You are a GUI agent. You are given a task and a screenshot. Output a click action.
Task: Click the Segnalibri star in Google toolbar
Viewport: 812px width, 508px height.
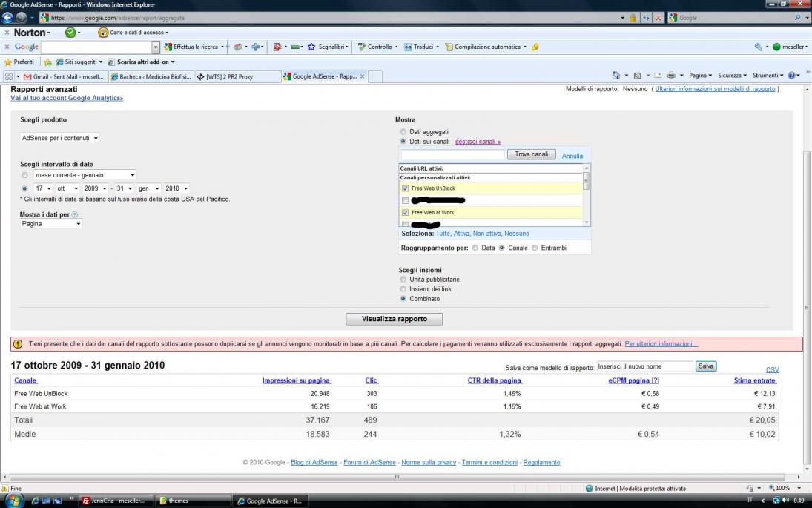[x=311, y=47]
